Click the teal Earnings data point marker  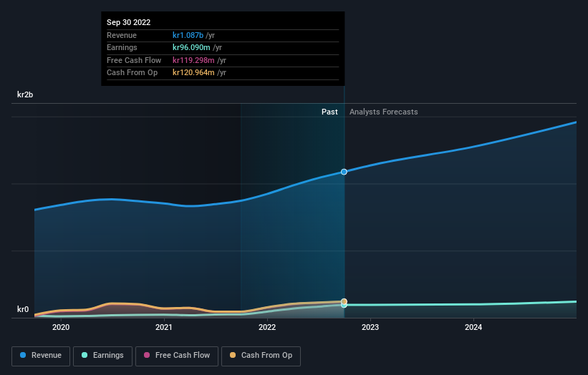tap(344, 306)
